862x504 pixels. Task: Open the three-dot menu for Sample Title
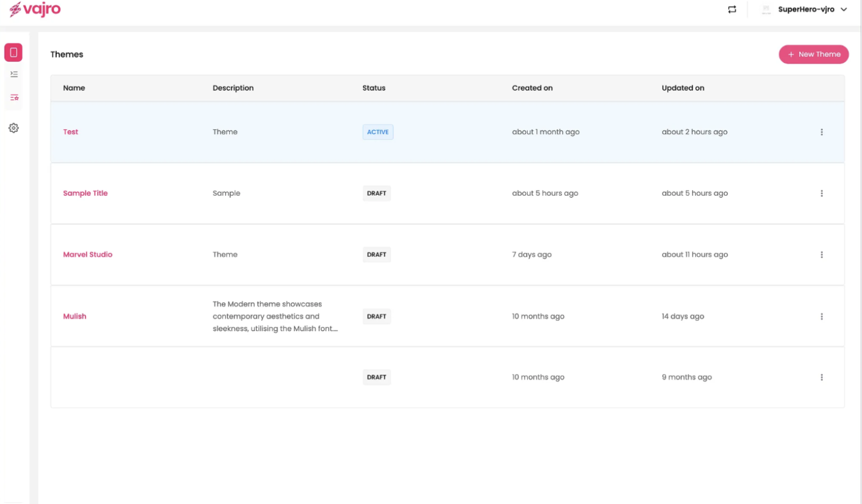click(x=821, y=193)
